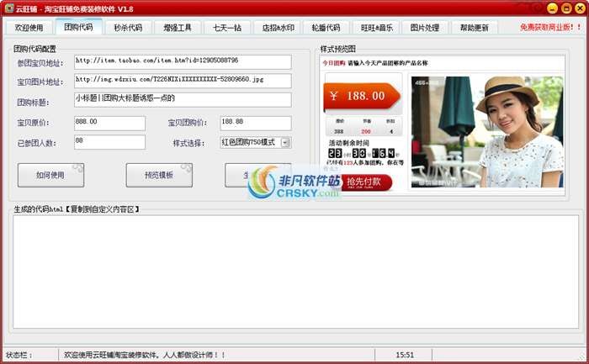Click into the 参团宝贝地址 URL field
This screenshot has height=364, width=589.
tap(183, 62)
